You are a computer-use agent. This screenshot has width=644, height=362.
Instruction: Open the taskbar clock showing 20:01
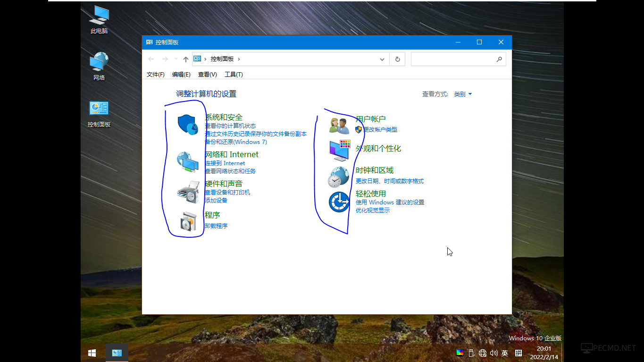coord(544,353)
